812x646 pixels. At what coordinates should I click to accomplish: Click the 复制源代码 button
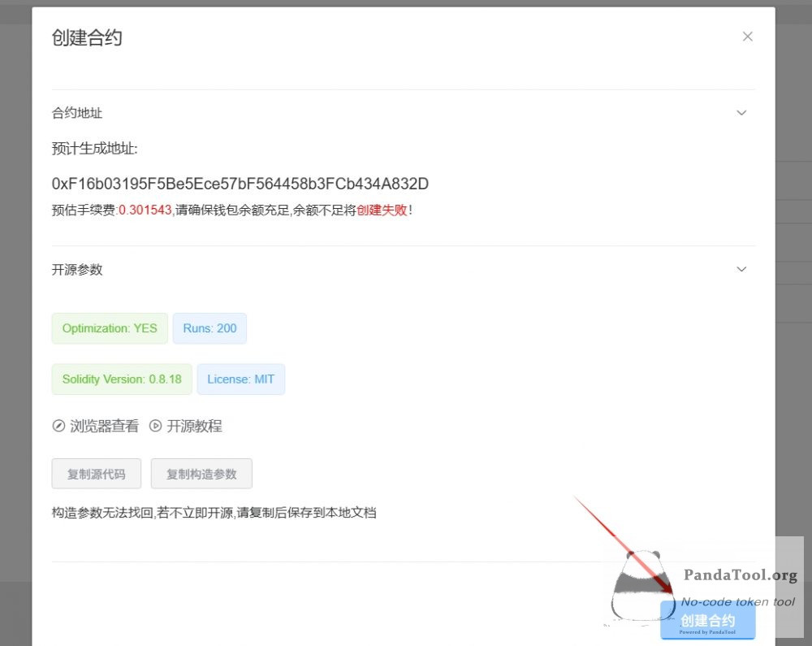coord(97,474)
